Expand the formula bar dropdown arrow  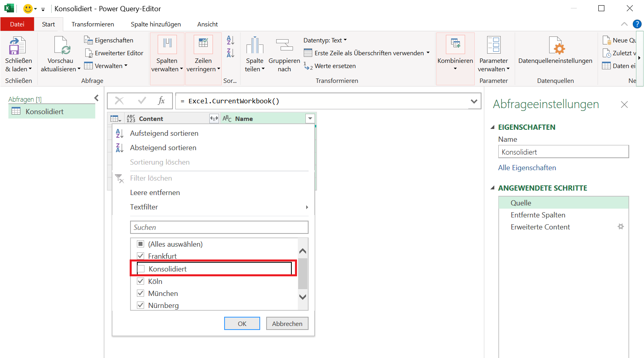coord(474,101)
